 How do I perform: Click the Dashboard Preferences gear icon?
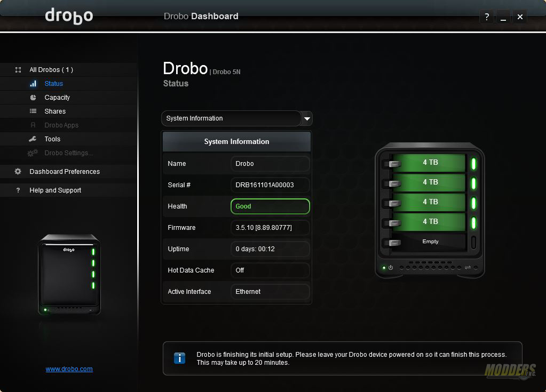(18, 172)
